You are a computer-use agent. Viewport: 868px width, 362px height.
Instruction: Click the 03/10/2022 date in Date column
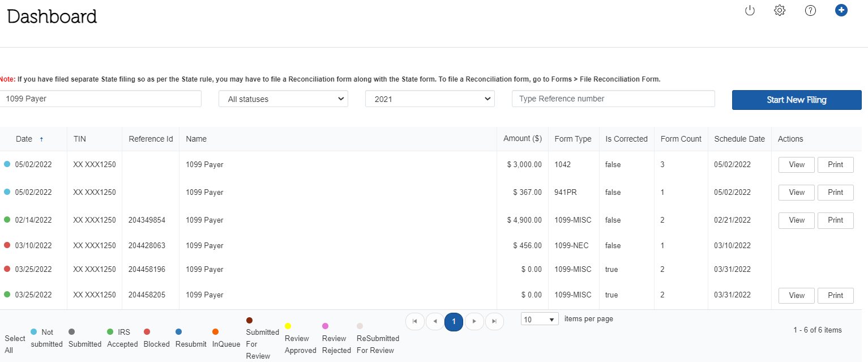click(33, 246)
